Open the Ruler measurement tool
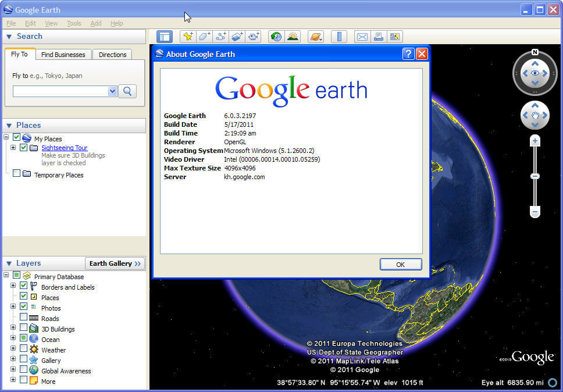The width and height of the screenshot is (563, 392). pyautogui.click(x=338, y=36)
